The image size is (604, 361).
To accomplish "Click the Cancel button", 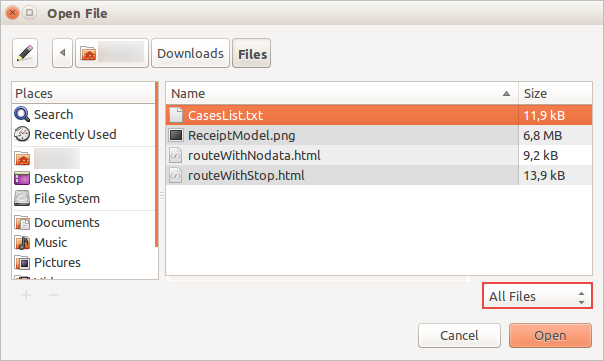I will click(x=459, y=335).
